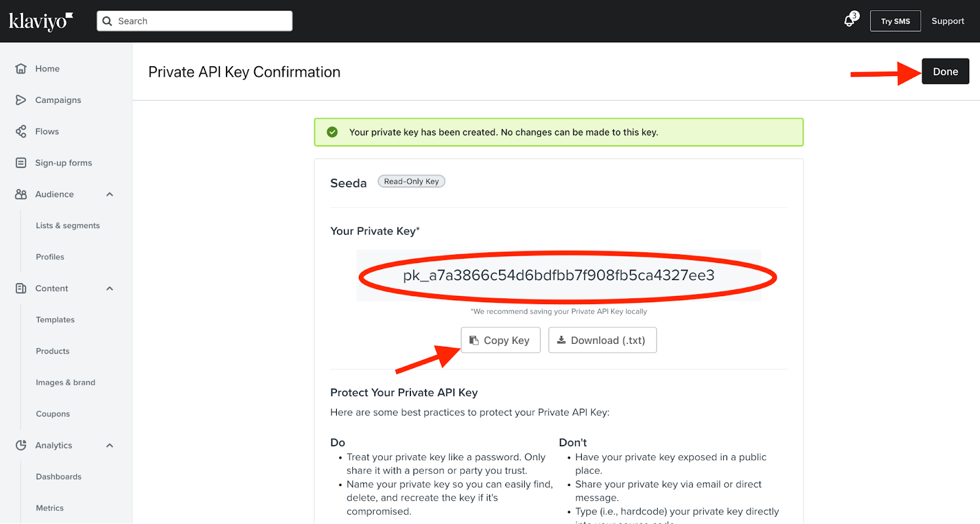The image size is (980, 524).
Task: Click the Copy Key button
Action: click(500, 340)
